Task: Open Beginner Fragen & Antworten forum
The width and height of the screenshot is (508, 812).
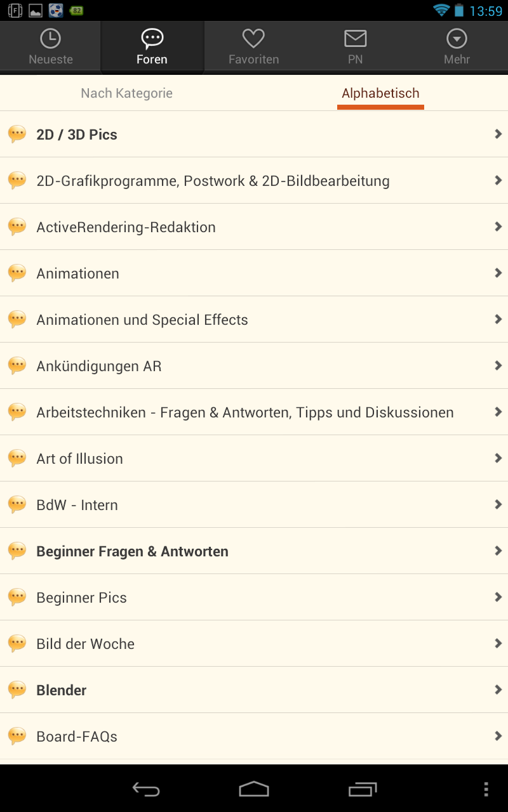Action: point(132,551)
